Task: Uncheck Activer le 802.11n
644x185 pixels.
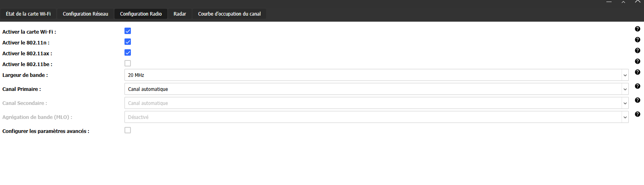Action: click(128, 42)
